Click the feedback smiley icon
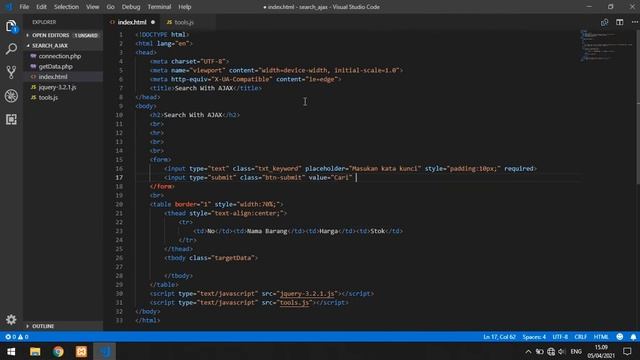Screen dimensions: 640x360 (620, 337)
